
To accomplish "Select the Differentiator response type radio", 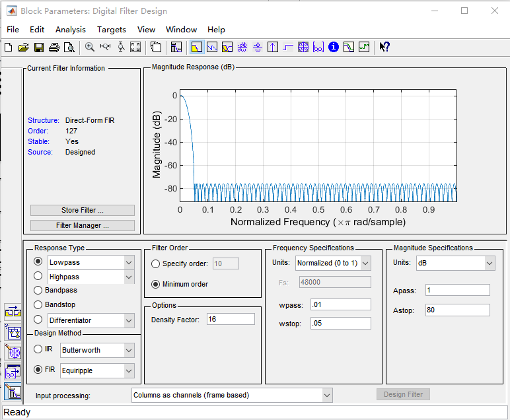I will coord(38,320).
